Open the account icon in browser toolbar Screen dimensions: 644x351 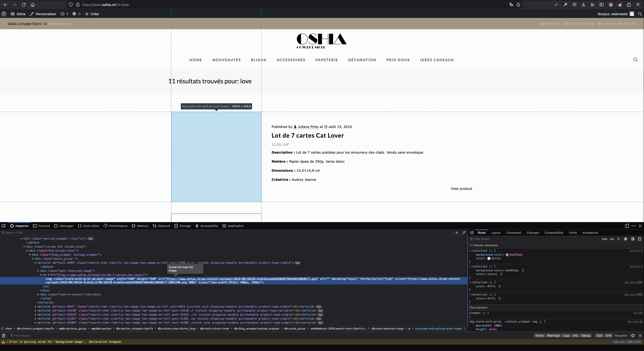611,5
